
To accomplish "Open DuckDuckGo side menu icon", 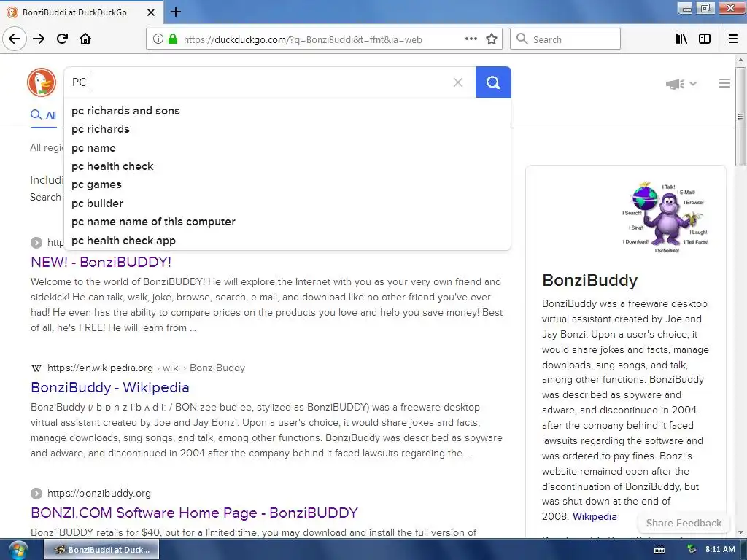I will [724, 83].
